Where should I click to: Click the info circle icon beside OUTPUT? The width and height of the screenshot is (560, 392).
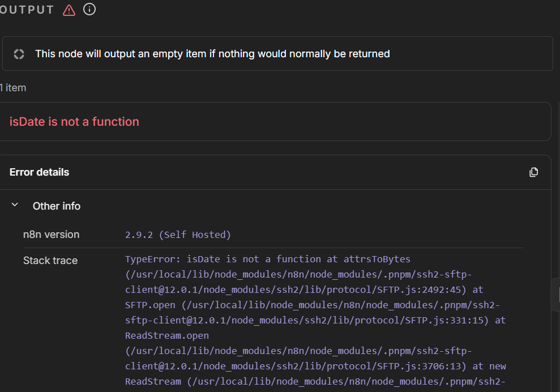click(89, 10)
